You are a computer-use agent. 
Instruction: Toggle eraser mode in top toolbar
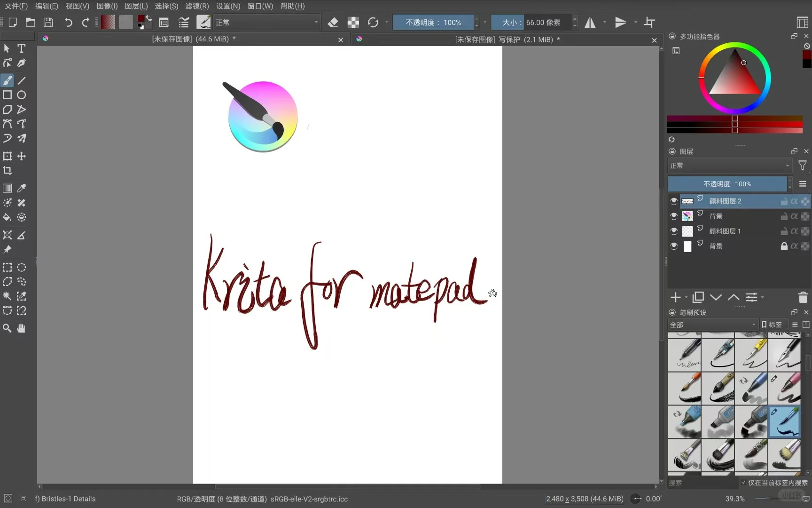(333, 23)
